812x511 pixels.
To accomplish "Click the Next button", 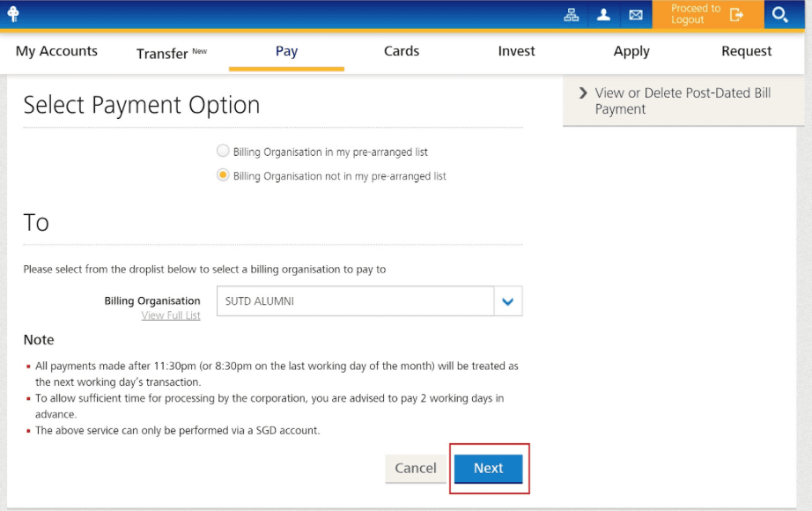I will tap(488, 469).
